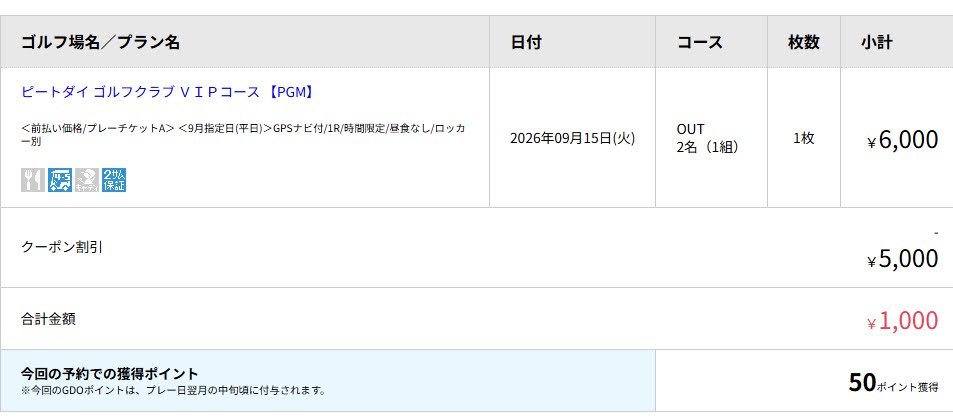Click the 50ポイント獲得 points text
Screen dimensions: 953x417
893,384
